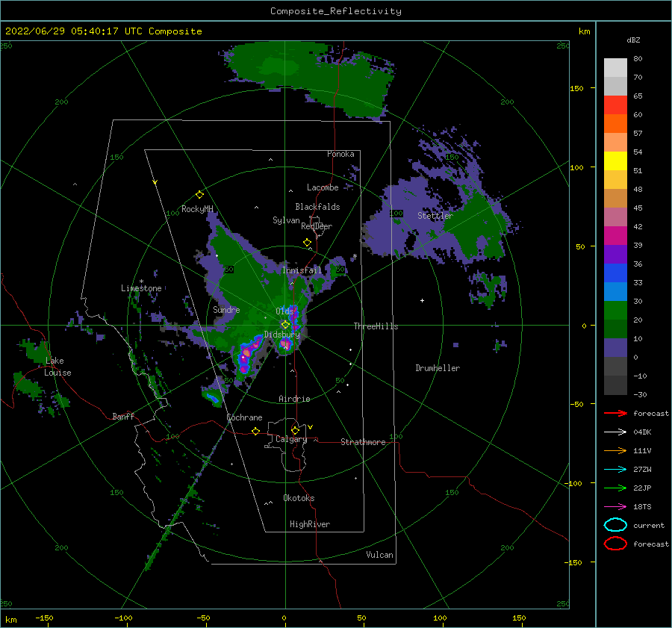Click the Innisfail town label
672x628 pixels.
pyautogui.click(x=302, y=270)
